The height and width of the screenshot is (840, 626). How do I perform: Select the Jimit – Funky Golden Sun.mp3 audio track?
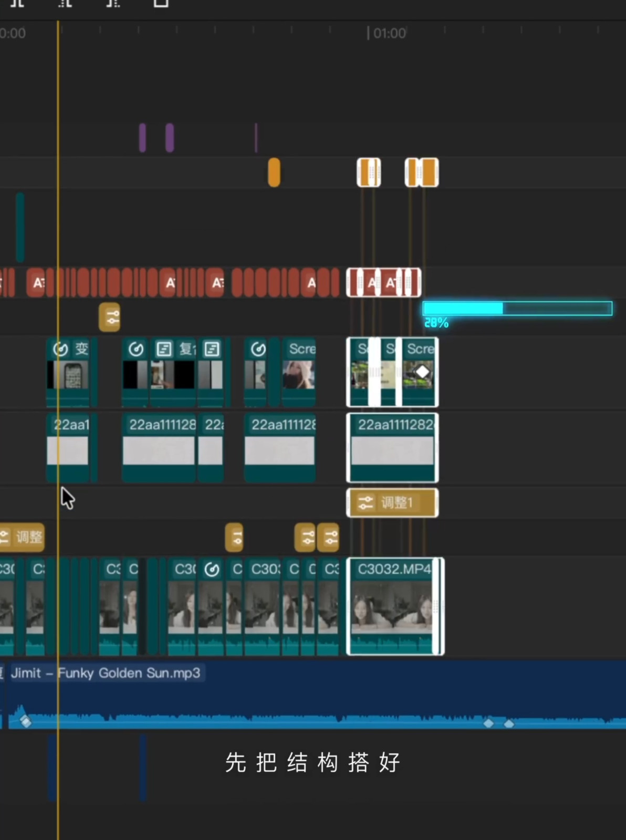[x=315, y=693]
